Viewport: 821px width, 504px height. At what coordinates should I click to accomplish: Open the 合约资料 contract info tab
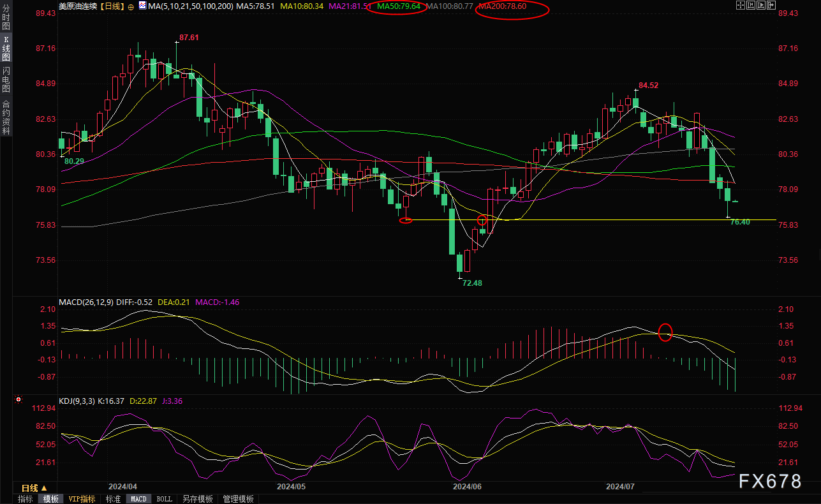click(6, 117)
